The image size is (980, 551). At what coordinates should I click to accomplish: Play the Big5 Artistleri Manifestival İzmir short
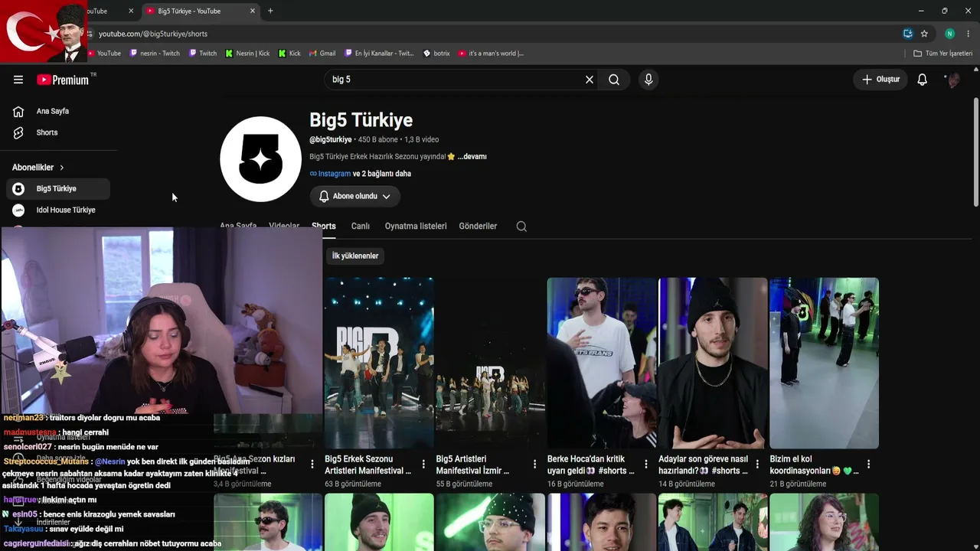(490, 363)
